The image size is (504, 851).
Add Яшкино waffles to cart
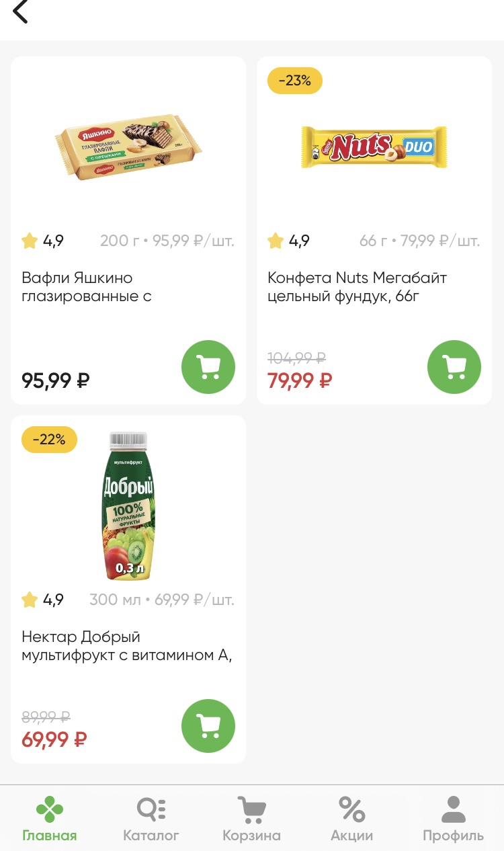tap(208, 367)
